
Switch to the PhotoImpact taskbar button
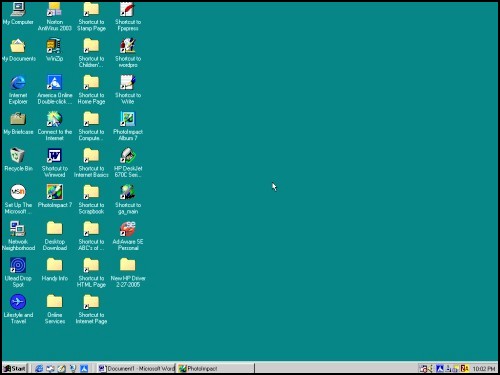(x=215, y=368)
